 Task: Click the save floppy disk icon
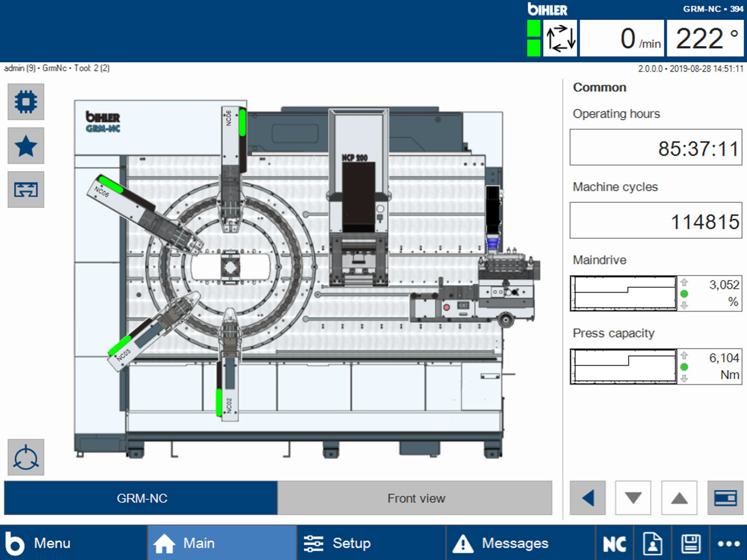pyautogui.click(x=691, y=544)
